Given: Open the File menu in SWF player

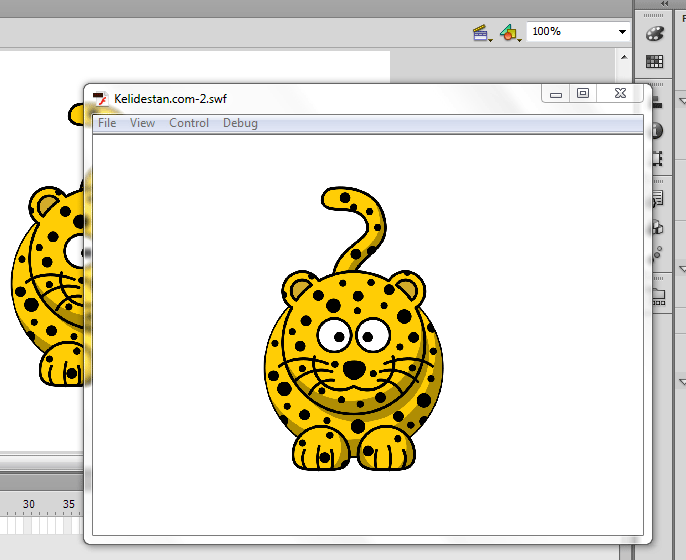Looking at the screenshot, I should click(107, 123).
